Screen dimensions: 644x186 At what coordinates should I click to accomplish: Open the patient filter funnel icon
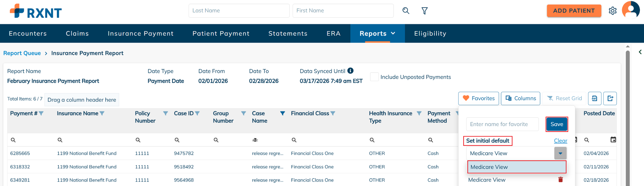(x=425, y=11)
